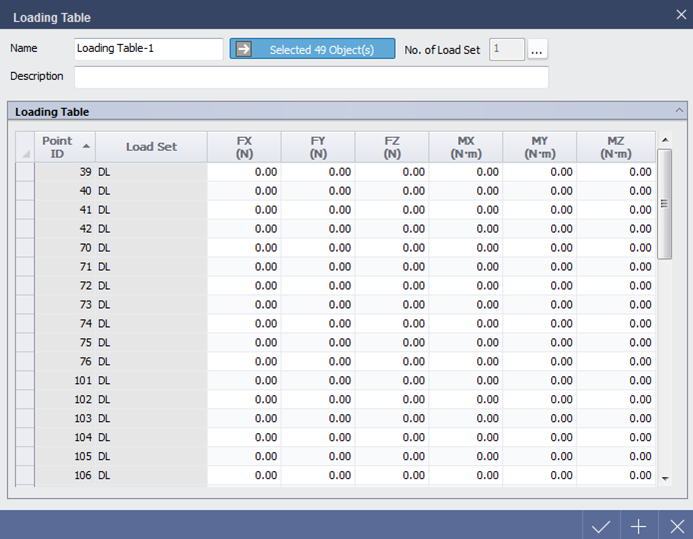
Task: Click the MZ (N·m) column header
Action: click(x=615, y=147)
